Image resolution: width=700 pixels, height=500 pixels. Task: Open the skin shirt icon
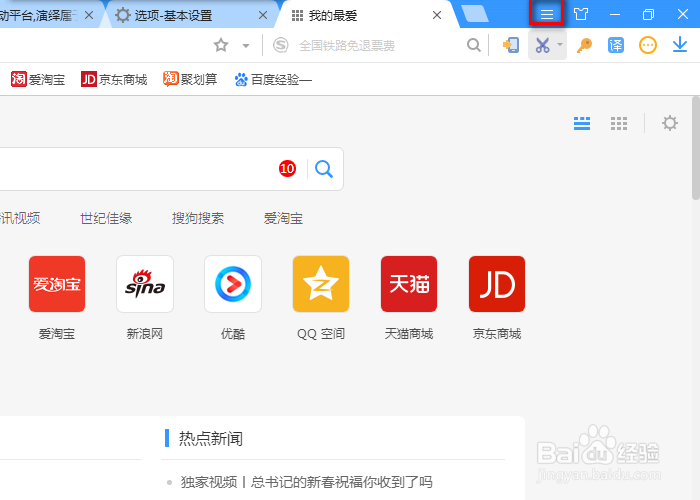point(581,14)
